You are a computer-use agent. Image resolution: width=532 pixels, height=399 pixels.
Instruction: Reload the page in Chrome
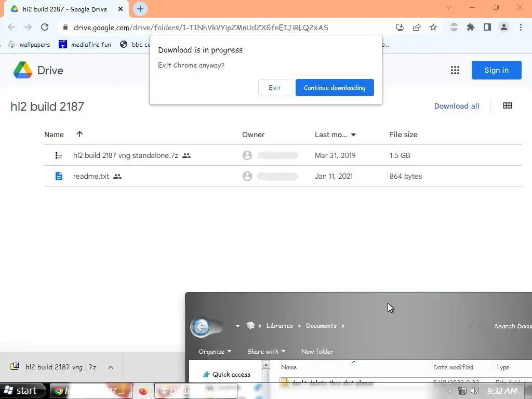[45, 27]
